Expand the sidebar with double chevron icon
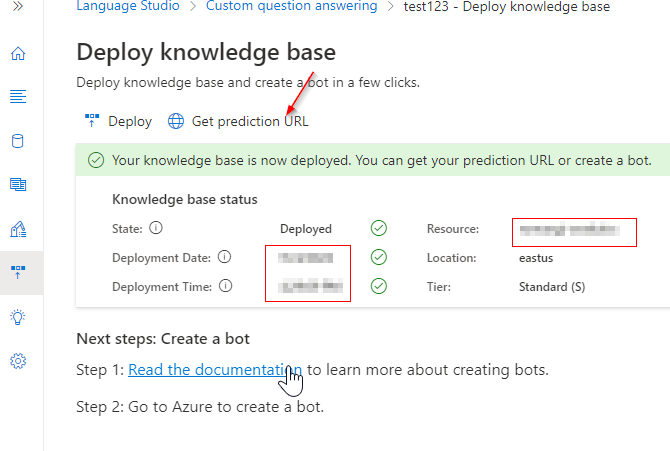This screenshot has width=670, height=451. point(18,6)
